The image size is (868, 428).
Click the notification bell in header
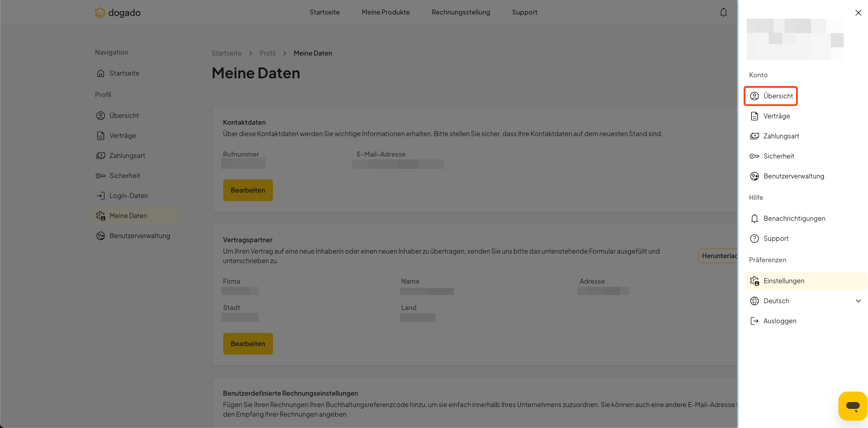pos(724,12)
